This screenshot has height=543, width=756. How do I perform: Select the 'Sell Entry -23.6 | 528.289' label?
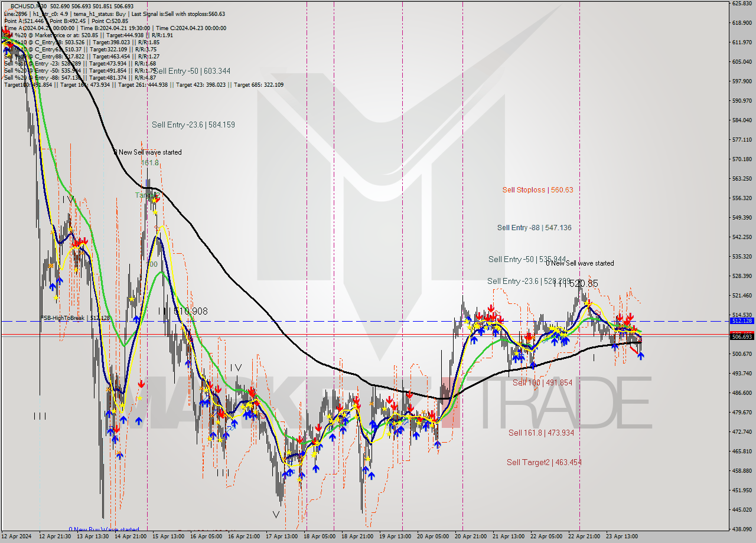pos(528,281)
